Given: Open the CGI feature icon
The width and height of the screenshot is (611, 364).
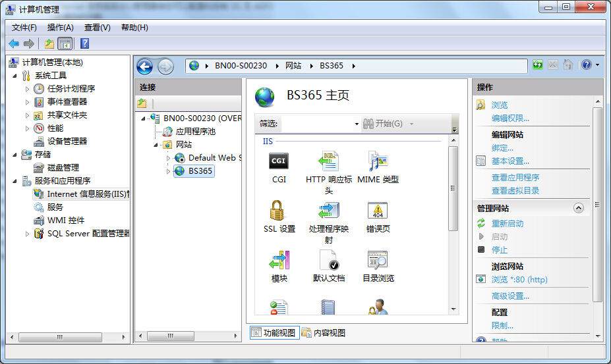Looking at the screenshot, I should coord(279,161).
